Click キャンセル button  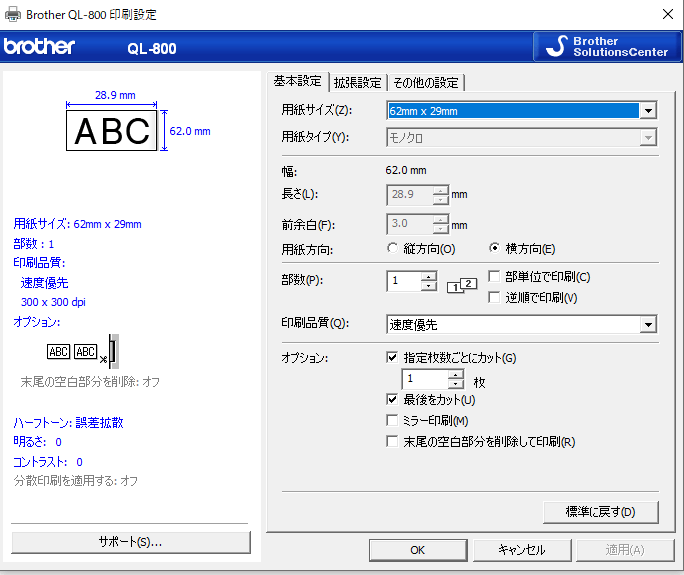[x=522, y=550]
